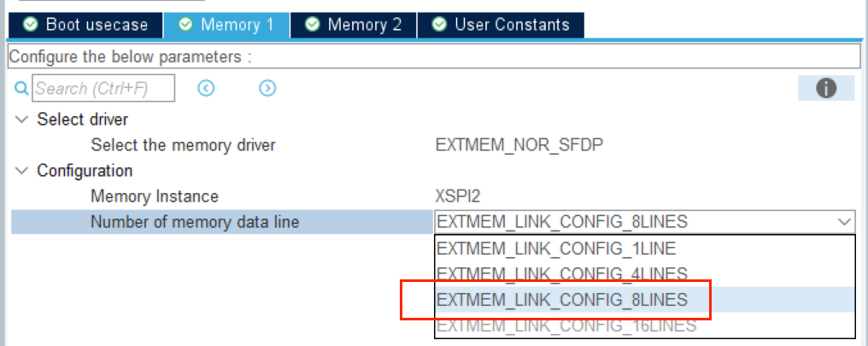
Task: Select the Memory Instance row
Action: (155, 196)
